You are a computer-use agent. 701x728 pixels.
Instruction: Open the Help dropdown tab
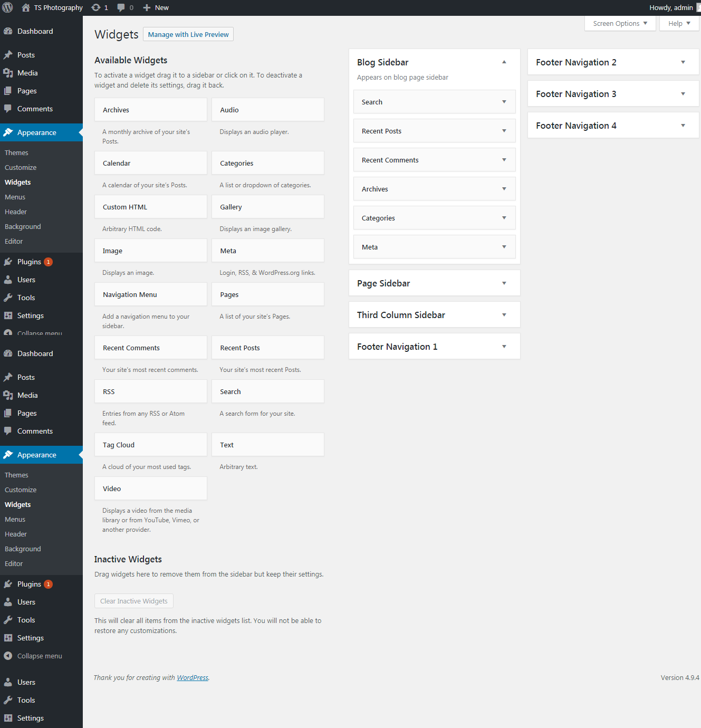679,23
